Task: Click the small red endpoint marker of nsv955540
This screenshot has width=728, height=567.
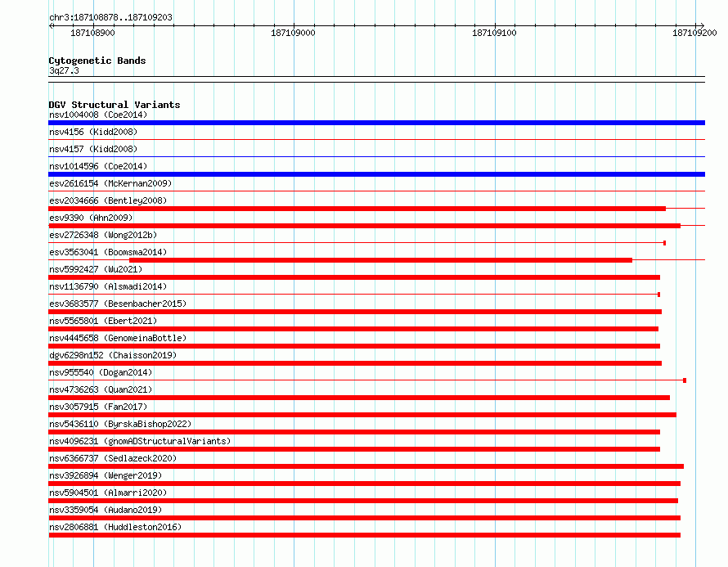Action: [685, 380]
